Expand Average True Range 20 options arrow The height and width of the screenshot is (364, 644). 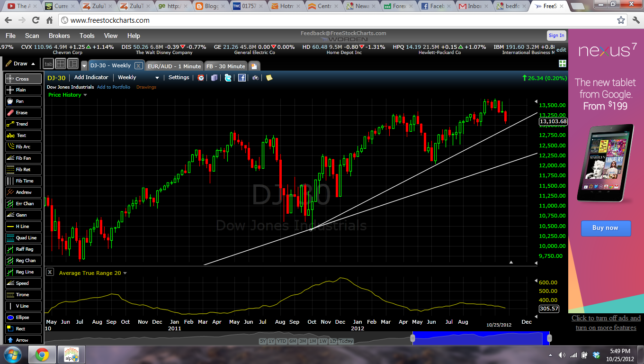[x=125, y=273]
